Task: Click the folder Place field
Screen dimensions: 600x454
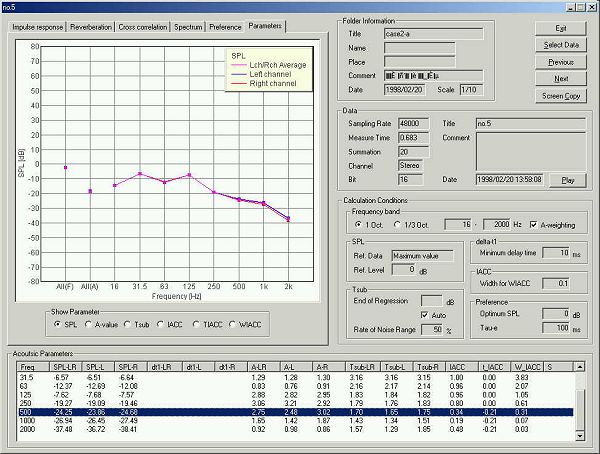Action: [x=420, y=62]
